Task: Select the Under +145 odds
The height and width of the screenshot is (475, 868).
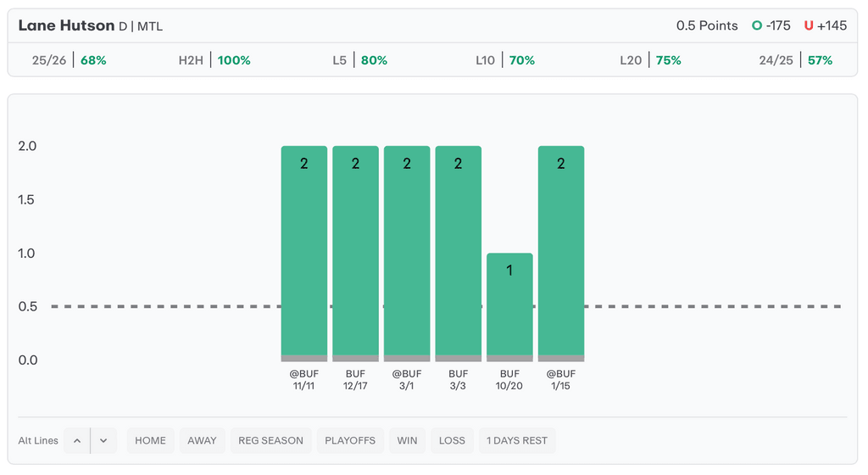Action: pos(826,25)
